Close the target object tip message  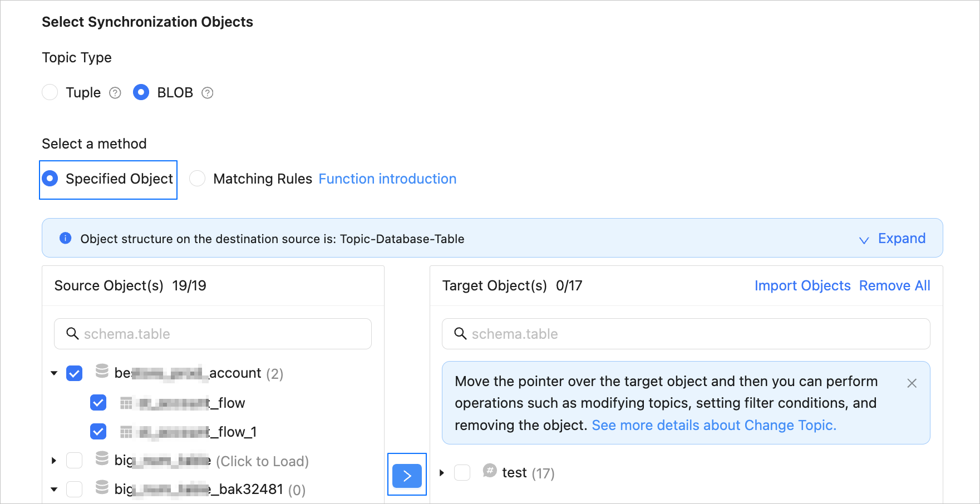click(912, 383)
